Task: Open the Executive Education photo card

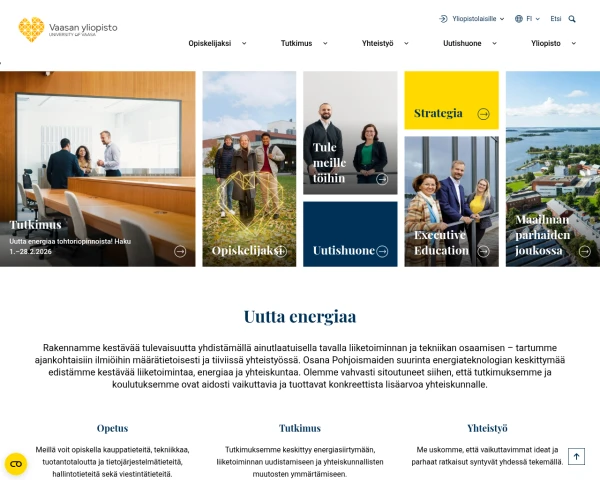Action: [x=452, y=201]
